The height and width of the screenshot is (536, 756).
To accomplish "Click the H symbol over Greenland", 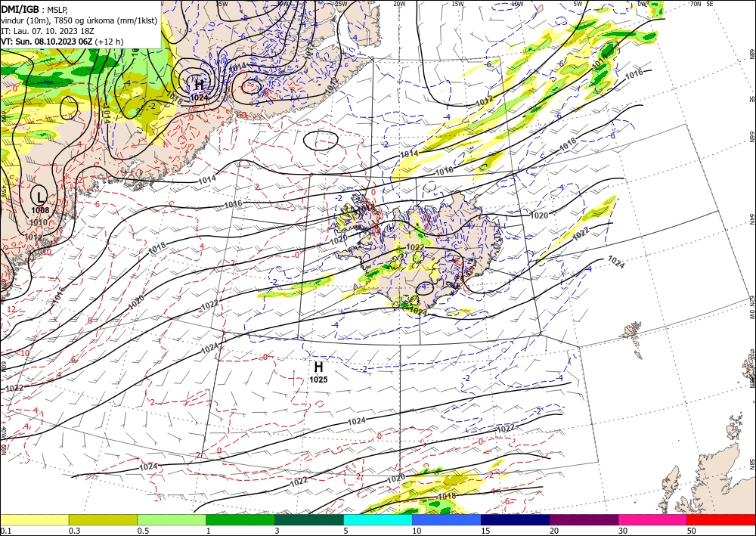I will pyautogui.click(x=199, y=85).
